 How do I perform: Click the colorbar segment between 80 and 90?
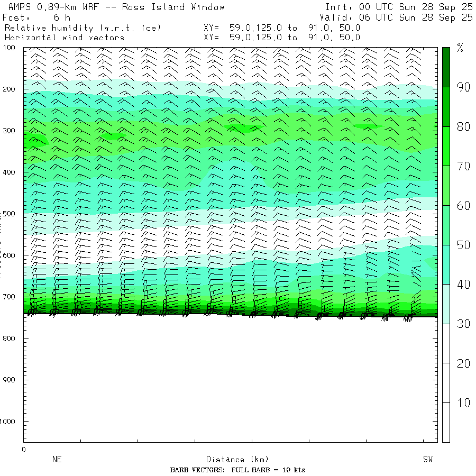[446, 107]
